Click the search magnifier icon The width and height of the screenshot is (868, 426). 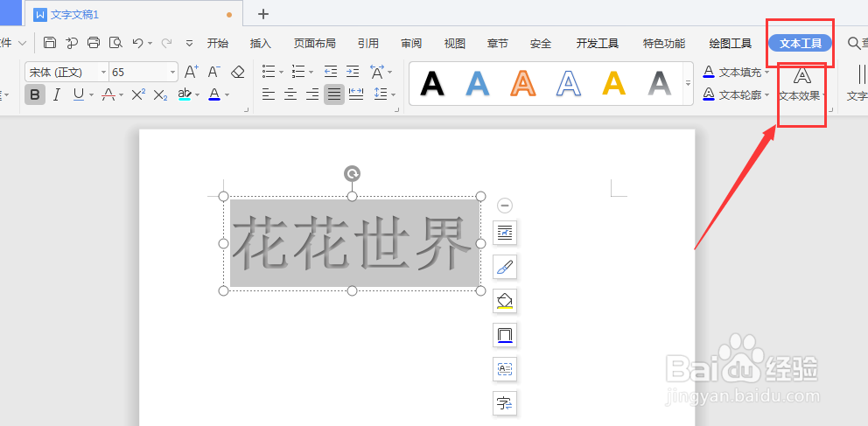pos(854,43)
